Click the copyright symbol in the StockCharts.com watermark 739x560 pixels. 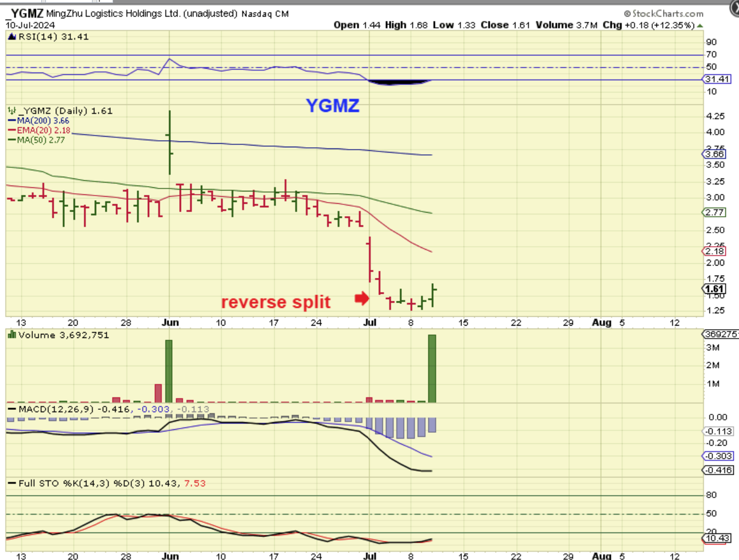627,14
